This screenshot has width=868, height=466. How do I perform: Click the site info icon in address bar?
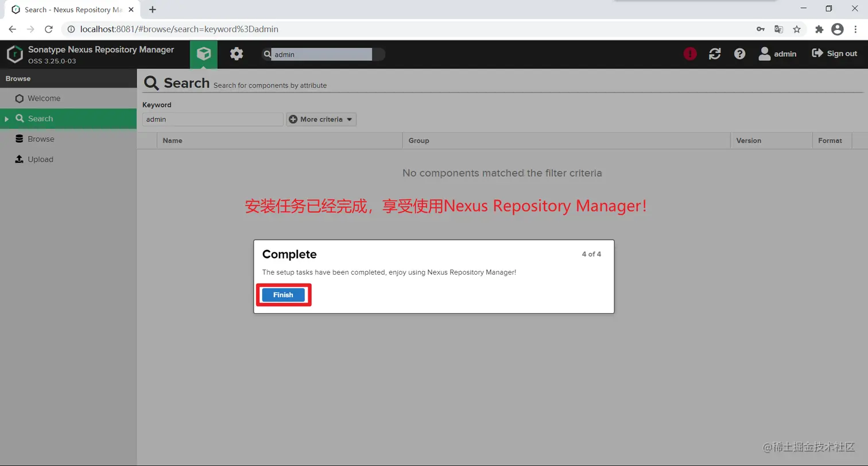pyautogui.click(x=71, y=29)
